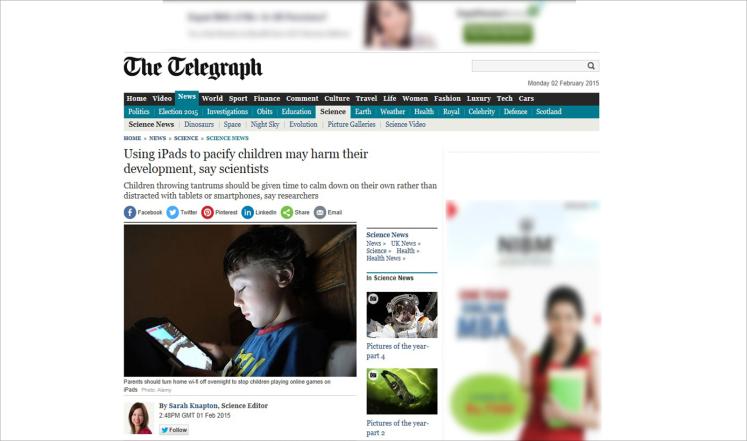This screenshot has width=747, height=441.
Task: Click the boy with iPad article photo
Action: (x=240, y=301)
